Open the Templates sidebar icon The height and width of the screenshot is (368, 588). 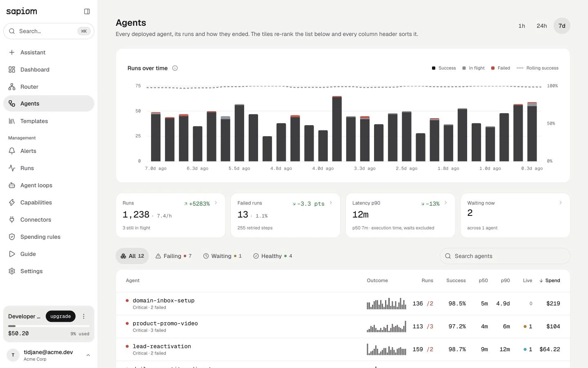click(x=12, y=121)
